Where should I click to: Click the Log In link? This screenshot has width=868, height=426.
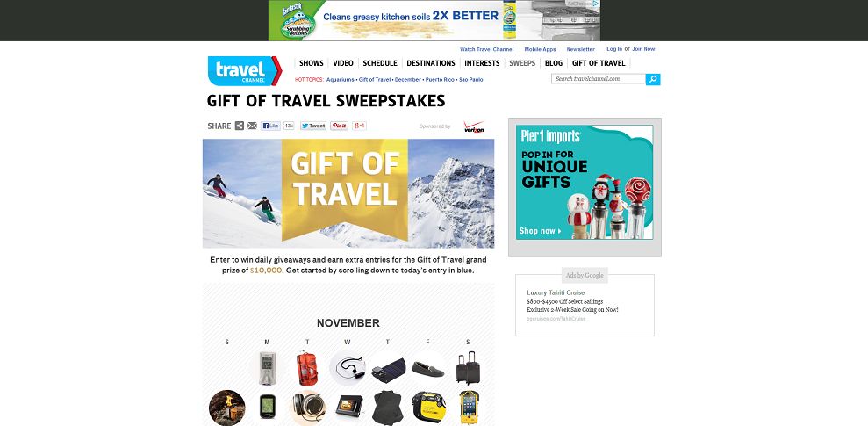pos(613,49)
